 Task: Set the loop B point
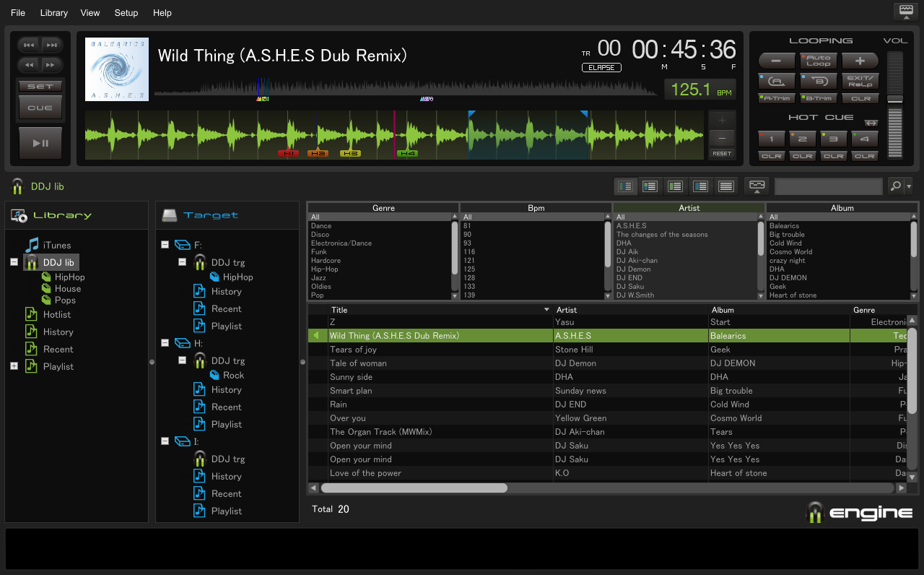coord(819,81)
